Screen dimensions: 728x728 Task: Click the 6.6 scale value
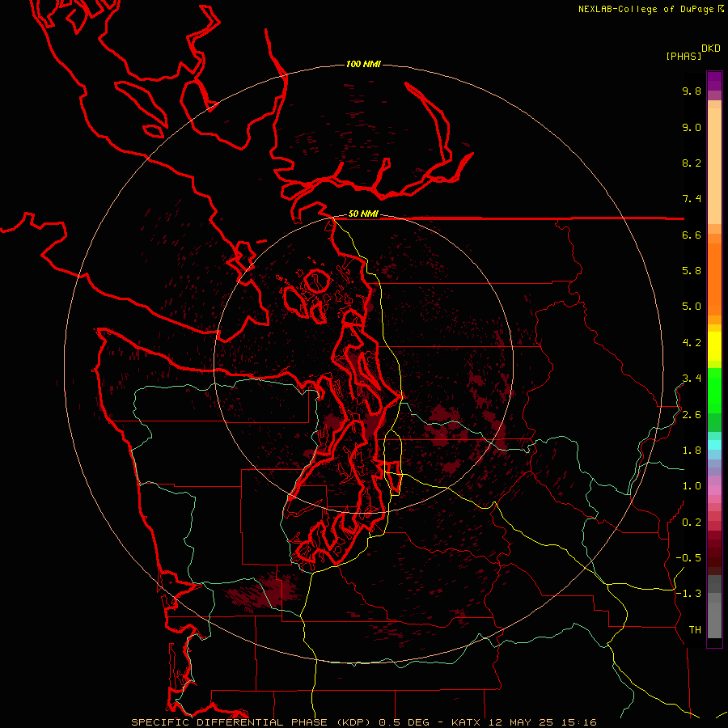click(692, 235)
